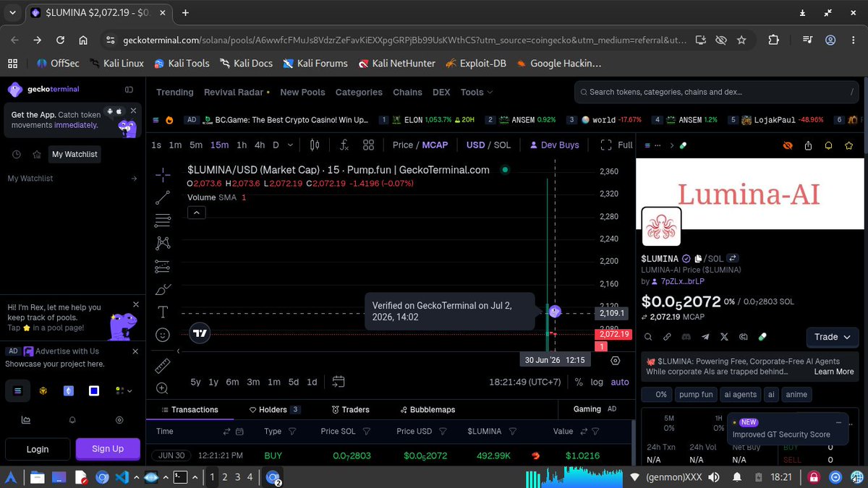
Task: Toggle Price / MCAP chart display
Action: click(x=420, y=145)
